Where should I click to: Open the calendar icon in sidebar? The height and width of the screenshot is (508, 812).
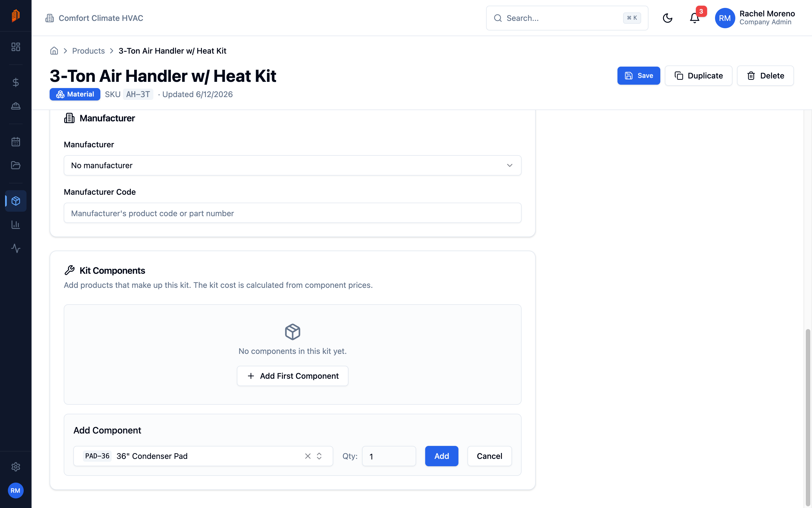click(16, 141)
